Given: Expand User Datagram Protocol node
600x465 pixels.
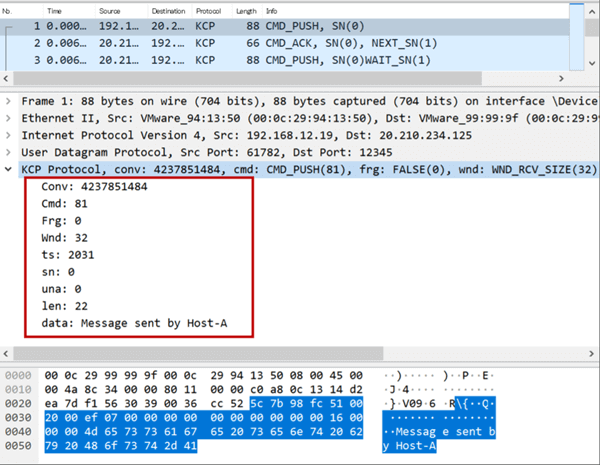Looking at the screenshot, I should [x=8, y=152].
